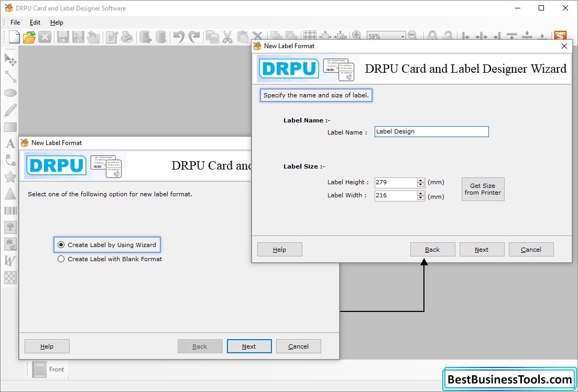Select the Rectangle shape tool
The image size is (578, 392).
point(10,127)
